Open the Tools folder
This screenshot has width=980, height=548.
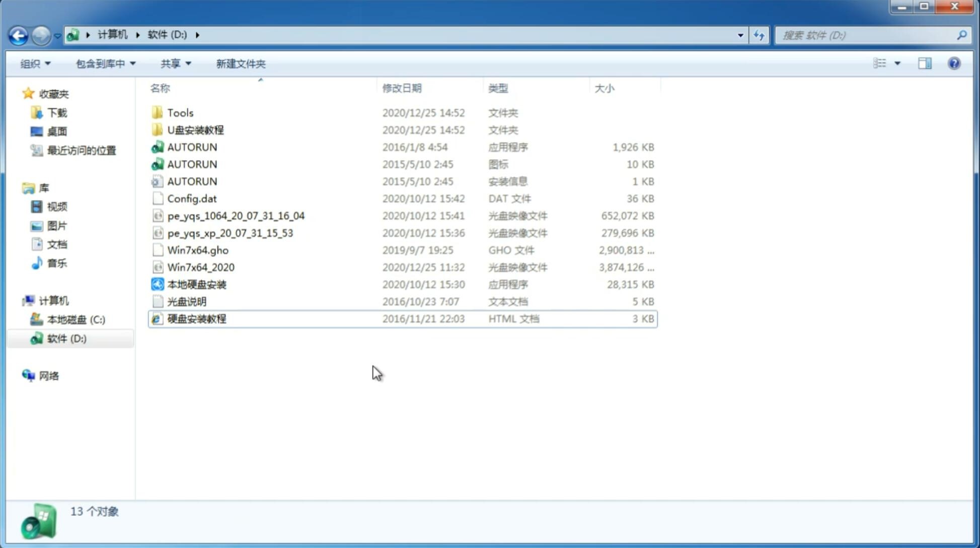[179, 112]
